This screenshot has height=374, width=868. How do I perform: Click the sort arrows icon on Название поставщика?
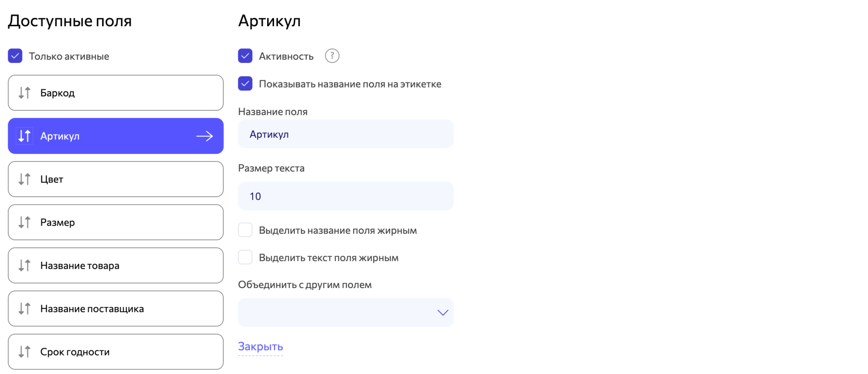coord(24,308)
